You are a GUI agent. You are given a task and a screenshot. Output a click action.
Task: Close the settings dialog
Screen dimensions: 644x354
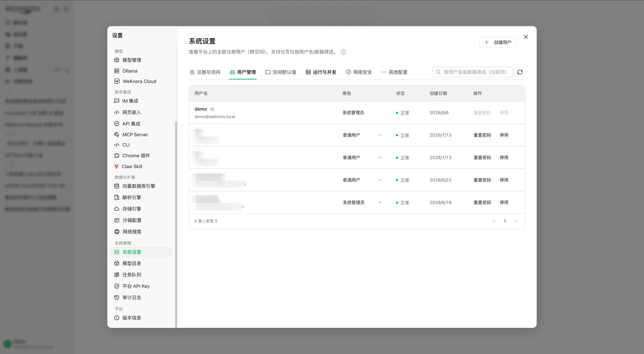526,37
